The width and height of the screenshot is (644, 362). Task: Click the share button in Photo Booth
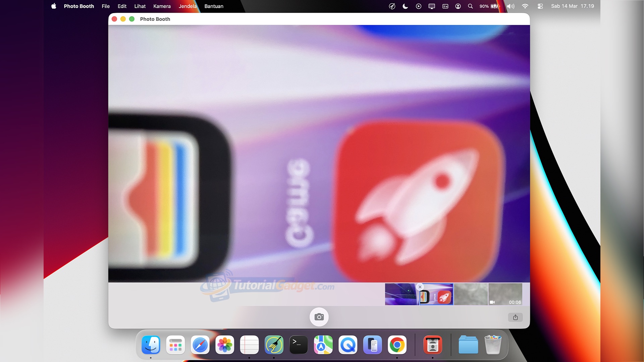point(515,317)
